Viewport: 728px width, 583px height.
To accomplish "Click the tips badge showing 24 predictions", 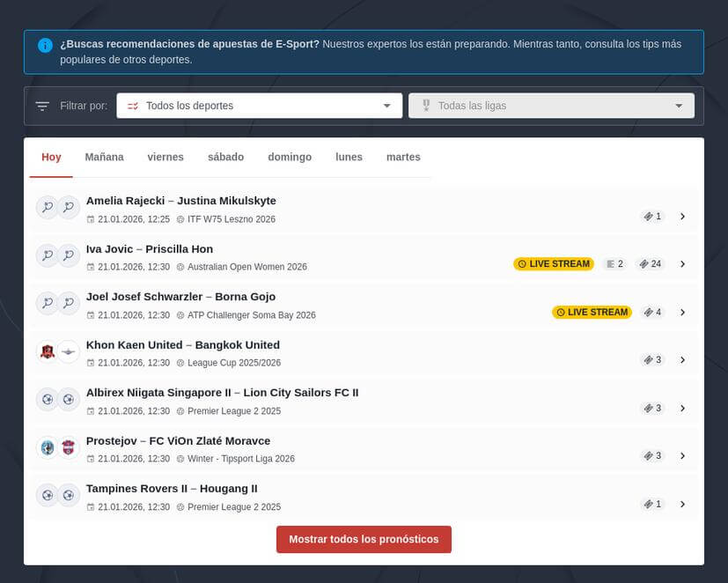I will pos(650,263).
